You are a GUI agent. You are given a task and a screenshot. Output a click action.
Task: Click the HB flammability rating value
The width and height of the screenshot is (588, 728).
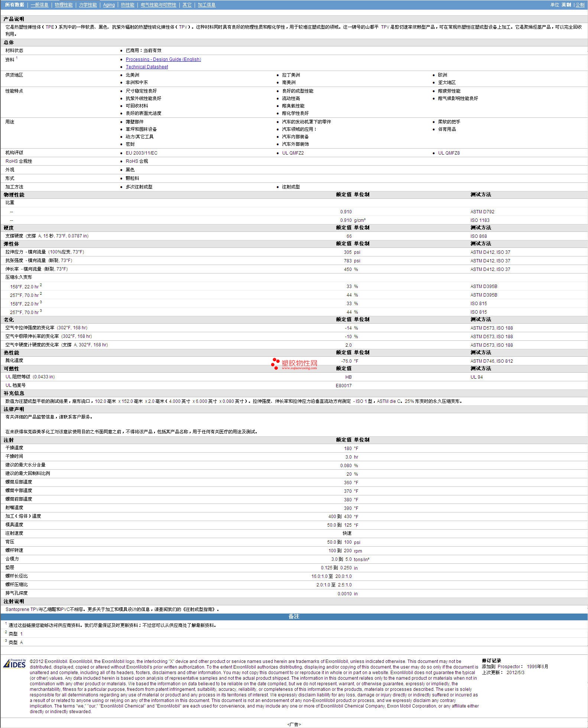pyautogui.click(x=348, y=377)
